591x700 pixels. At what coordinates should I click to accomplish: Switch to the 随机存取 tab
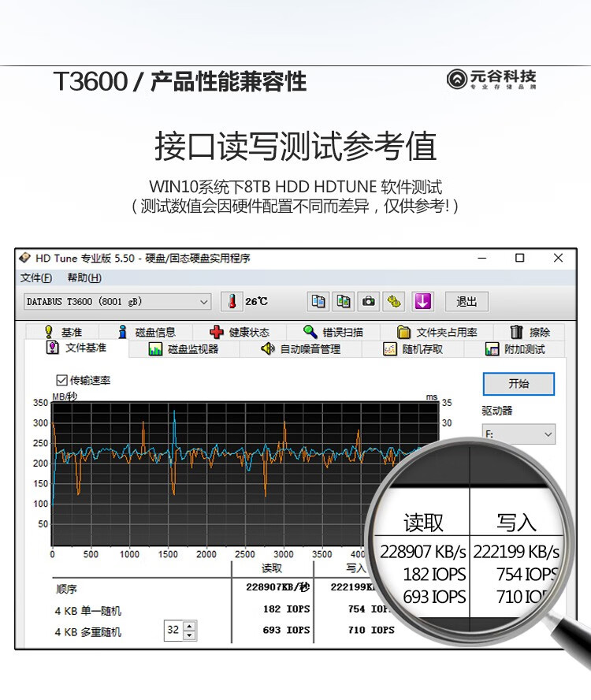pos(414,349)
